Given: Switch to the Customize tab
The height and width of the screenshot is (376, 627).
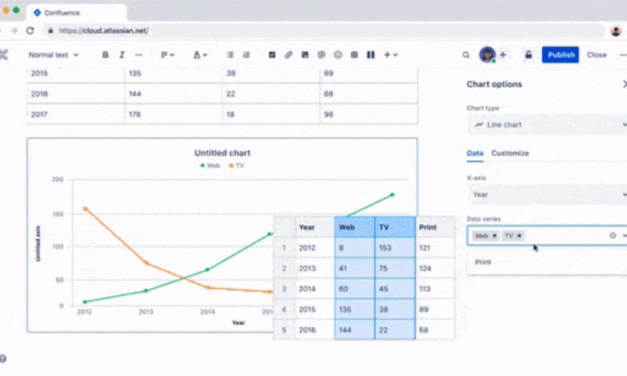Looking at the screenshot, I should (x=510, y=153).
